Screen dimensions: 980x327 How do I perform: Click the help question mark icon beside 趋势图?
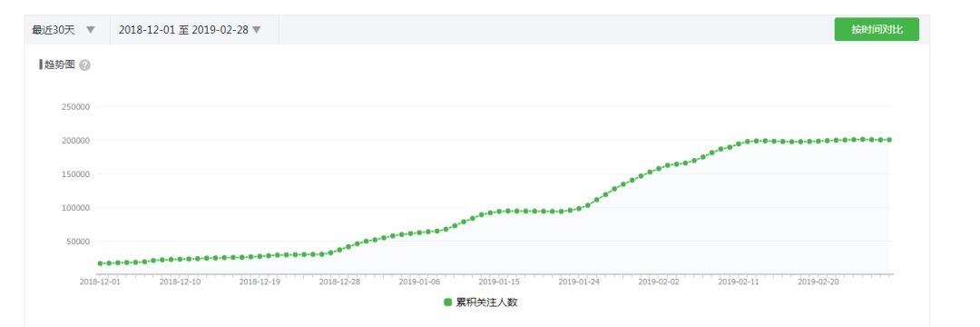point(85,65)
